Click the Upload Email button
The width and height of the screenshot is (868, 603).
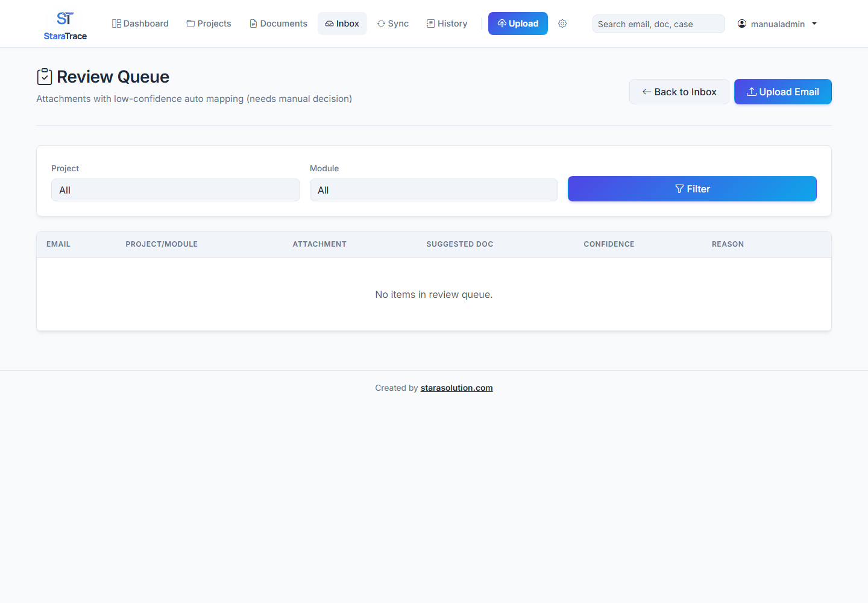(x=783, y=92)
